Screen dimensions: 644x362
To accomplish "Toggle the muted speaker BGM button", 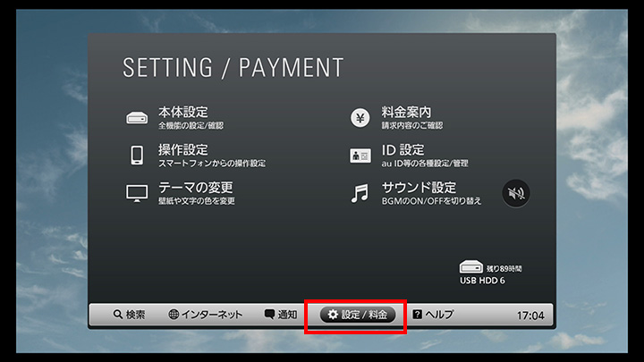I will 516,193.
